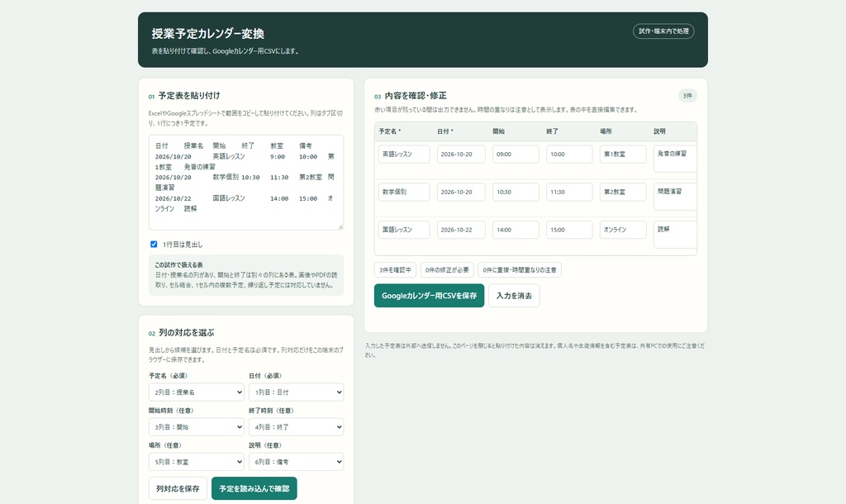
Task: Open the 日付（必須） dropdown
Action: 297,392
